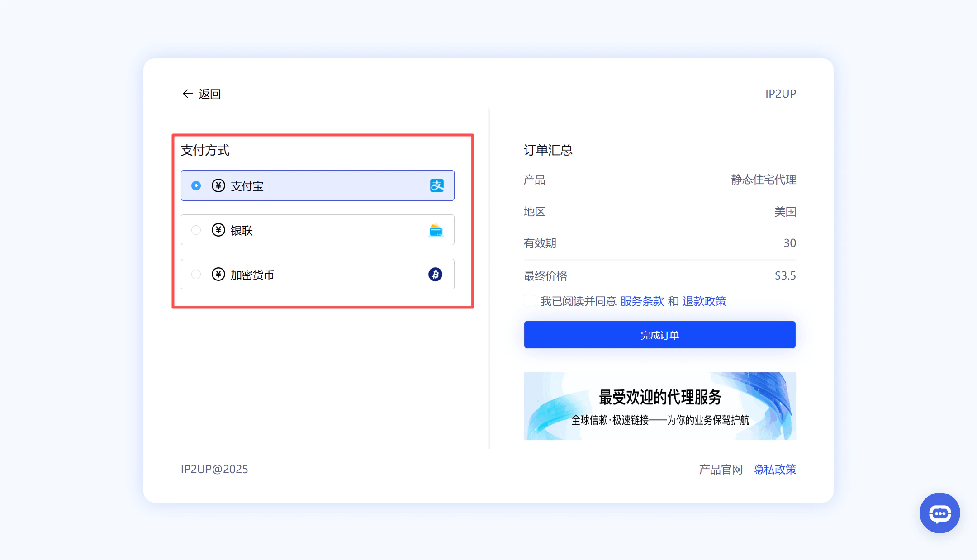Select the 银联 payment method radio button
977x560 pixels.
[x=196, y=230]
